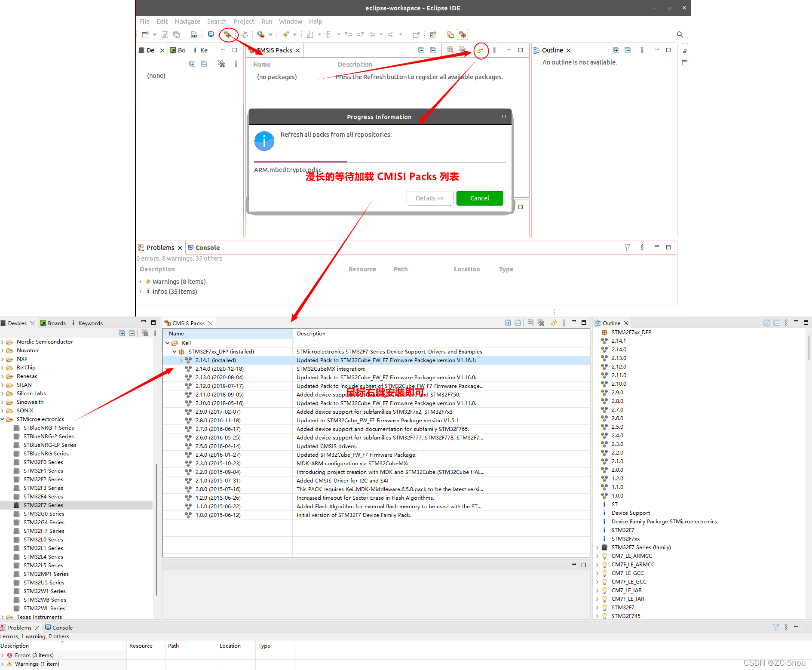Click the Details >> button
The width and height of the screenshot is (812, 670).
[430, 198]
